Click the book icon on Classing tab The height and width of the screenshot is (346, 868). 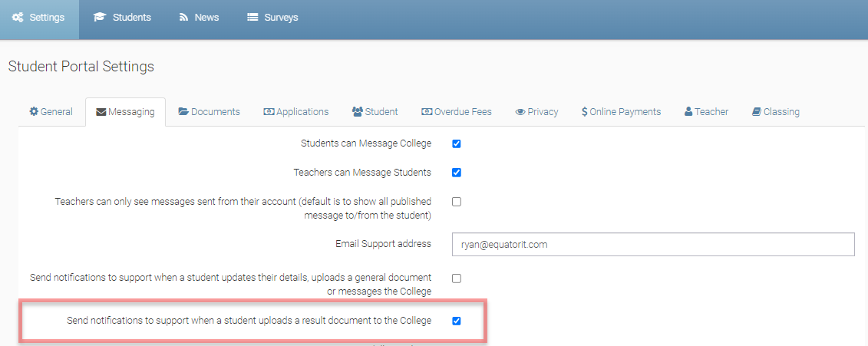(x=757, y=112)
